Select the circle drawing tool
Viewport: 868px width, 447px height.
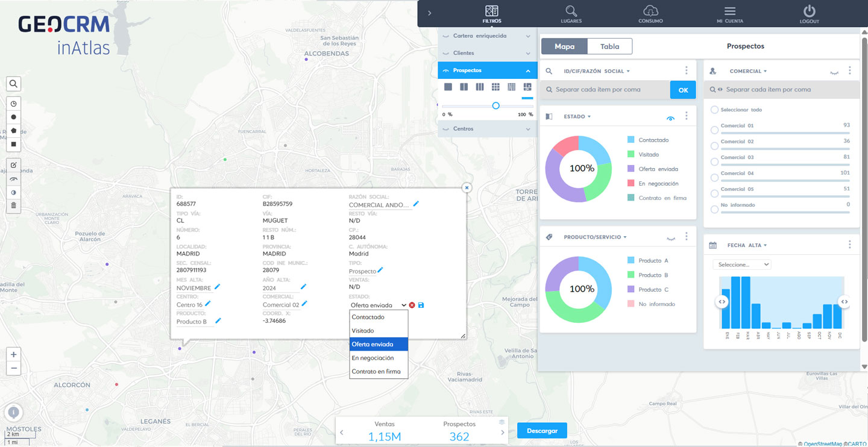point(13,117)
